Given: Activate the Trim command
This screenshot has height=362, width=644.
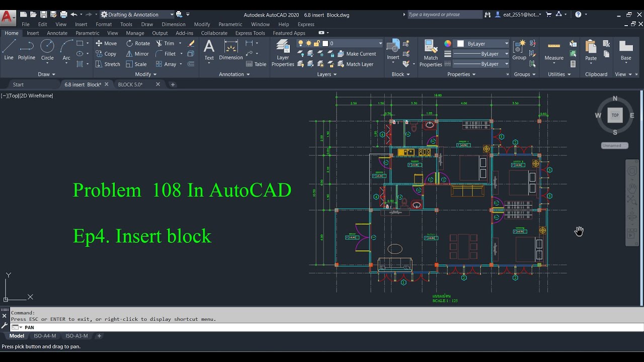Looking at the screenshot, I should pyautogui.click(x=165, y=43).
